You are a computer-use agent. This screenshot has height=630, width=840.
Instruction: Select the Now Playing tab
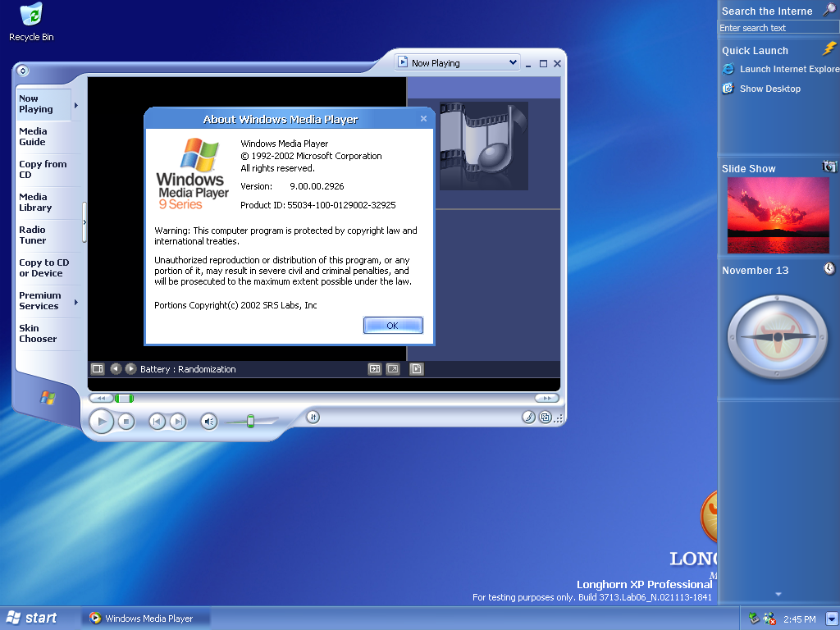pos(44,104)
